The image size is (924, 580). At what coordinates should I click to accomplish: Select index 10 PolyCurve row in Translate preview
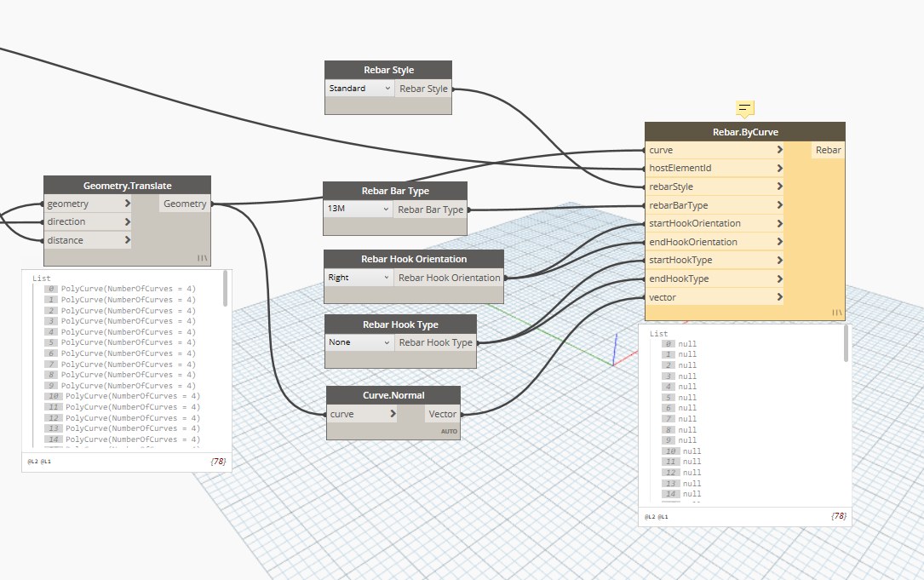(123, 396)
